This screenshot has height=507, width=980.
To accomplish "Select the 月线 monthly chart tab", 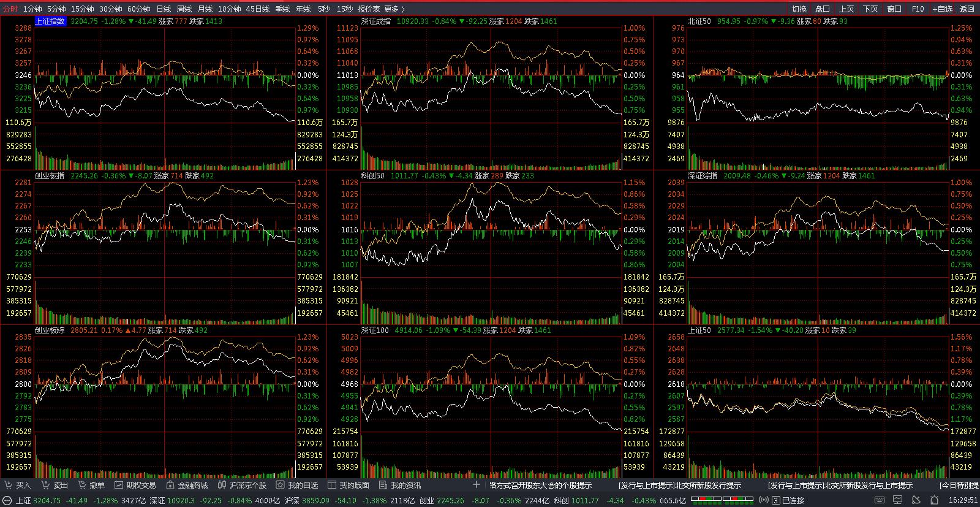I will 205,9.
